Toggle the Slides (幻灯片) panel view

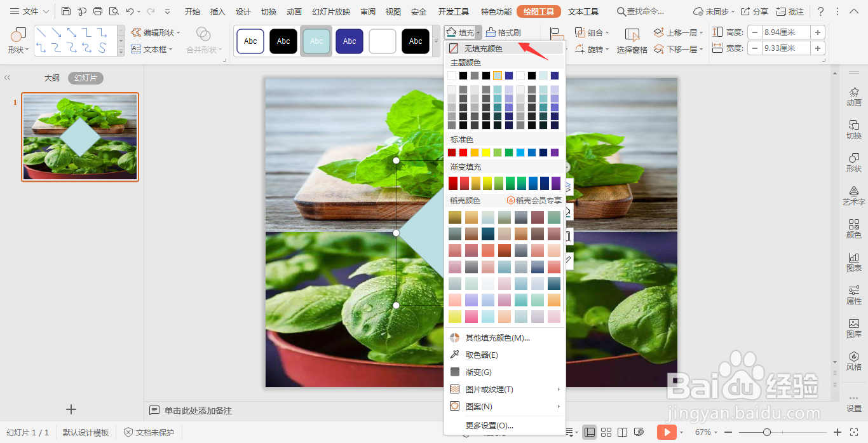coord(86,78)
